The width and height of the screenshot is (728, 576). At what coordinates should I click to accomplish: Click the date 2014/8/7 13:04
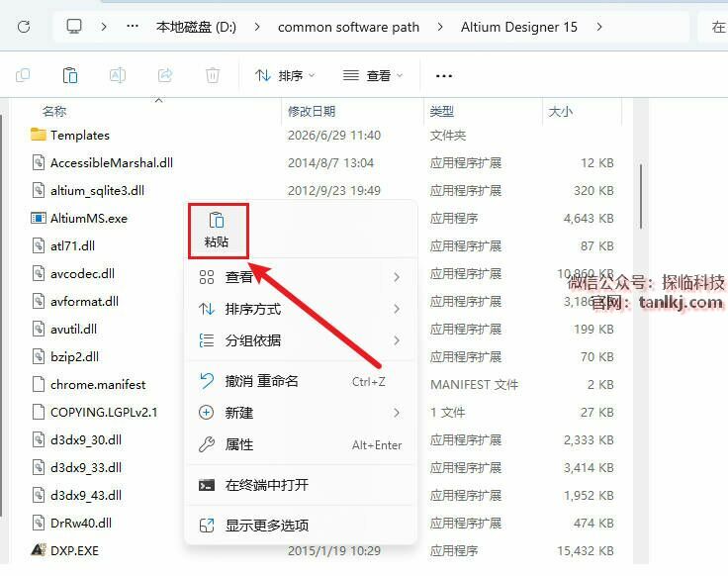tap(330, 163)
